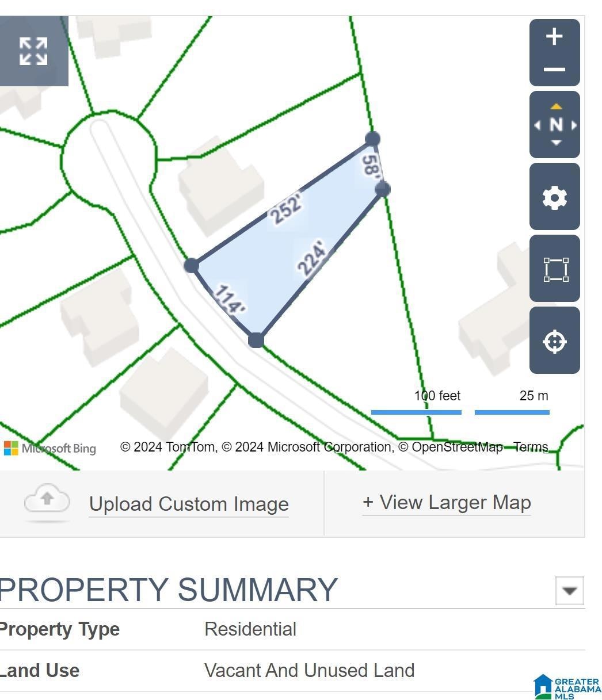Viewport: 602px width, 700px height.
Task: Select the parcel's top corner vertex
Action: coord(372,139)
